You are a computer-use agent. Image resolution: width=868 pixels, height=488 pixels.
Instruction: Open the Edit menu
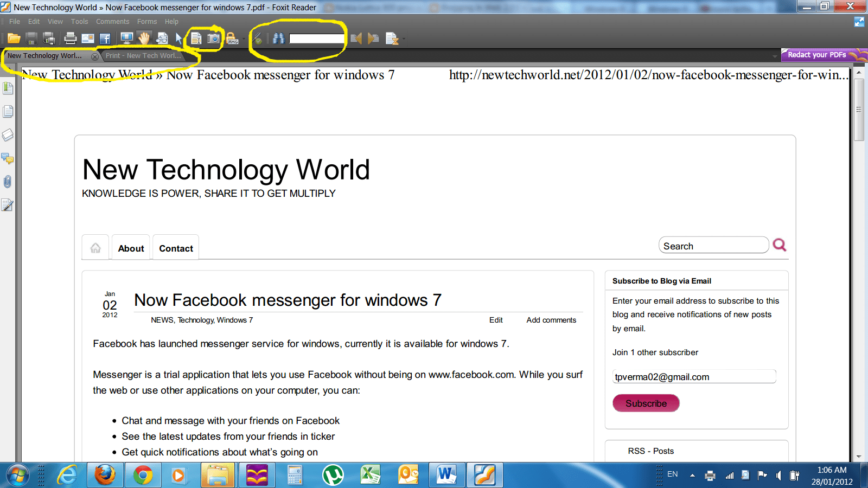click(34, 22)
